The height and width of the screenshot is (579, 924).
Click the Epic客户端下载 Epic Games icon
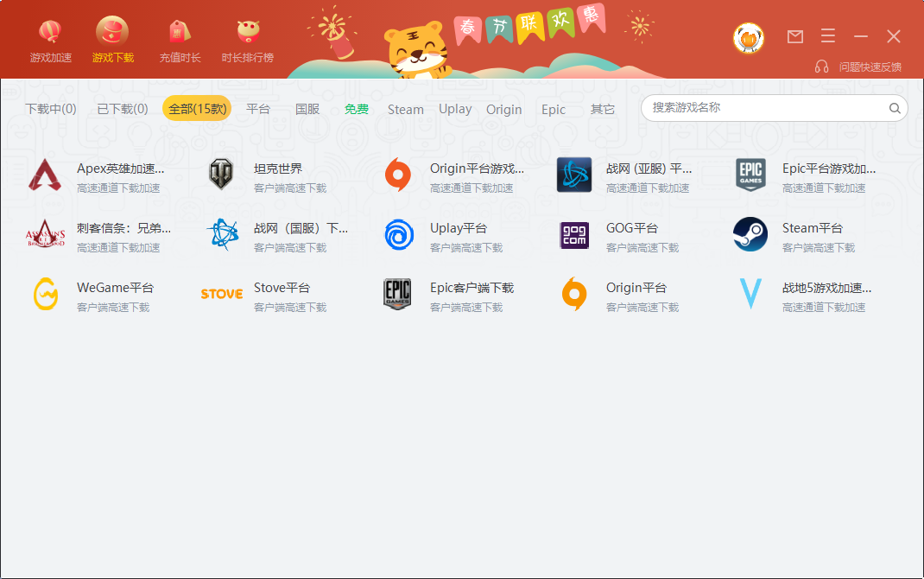(x=398, y=294)
